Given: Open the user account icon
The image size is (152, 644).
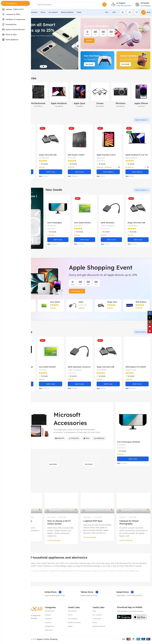Looking at the screenshot, I should [x=122, y=12].
